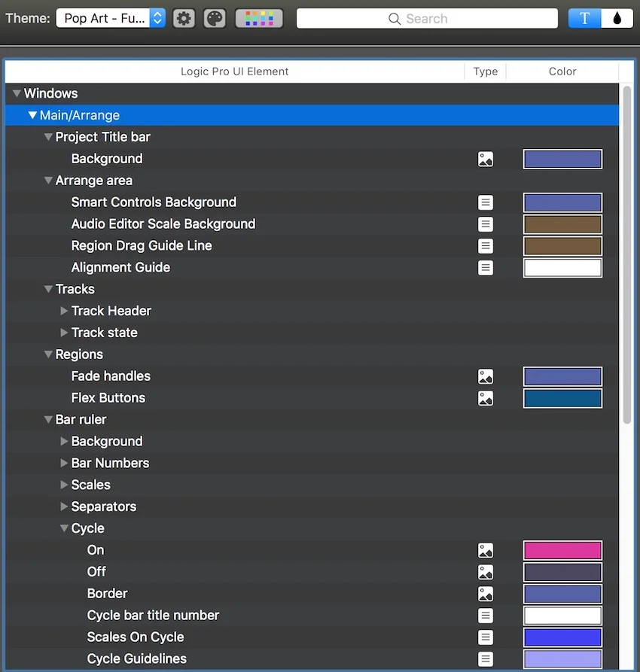Expand the Track state item

pos(64,333)
